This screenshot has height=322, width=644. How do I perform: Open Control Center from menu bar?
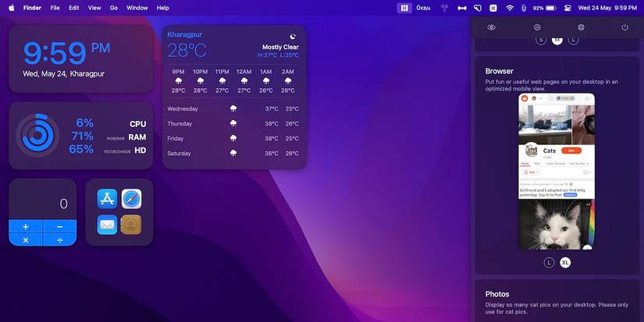568,8
